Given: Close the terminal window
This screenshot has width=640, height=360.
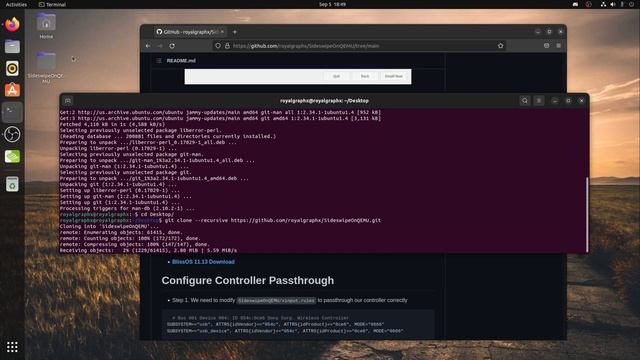Looking at the screenshot, I should (x=582, y=100).
